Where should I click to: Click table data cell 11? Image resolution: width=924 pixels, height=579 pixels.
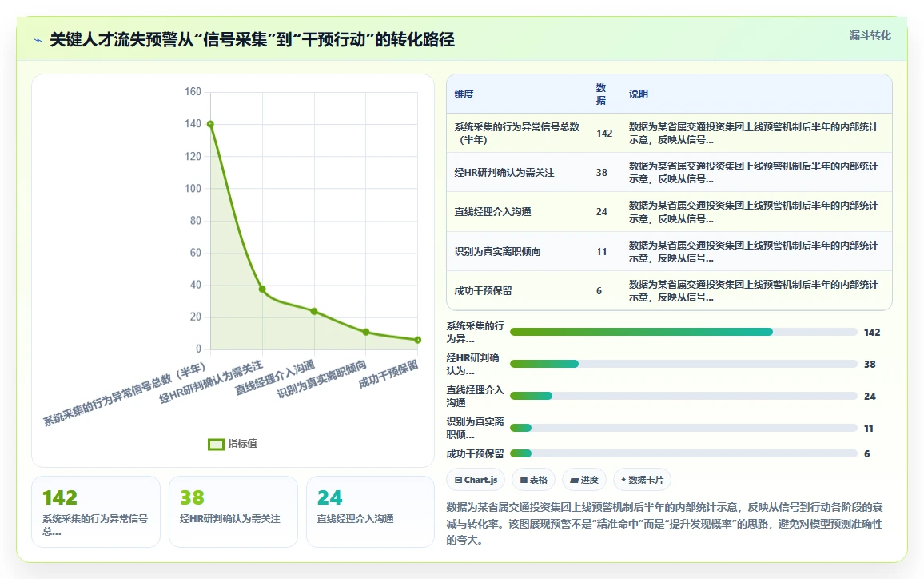point(601,251)
